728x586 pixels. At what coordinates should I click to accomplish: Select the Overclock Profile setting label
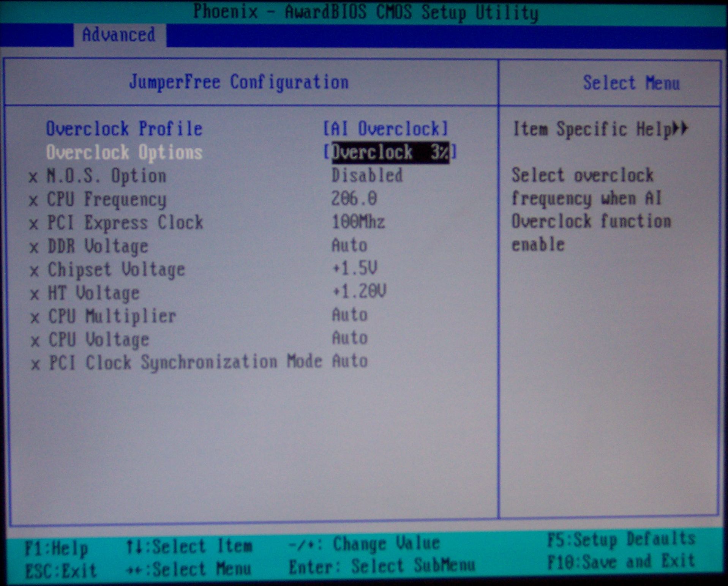[125, 129]
